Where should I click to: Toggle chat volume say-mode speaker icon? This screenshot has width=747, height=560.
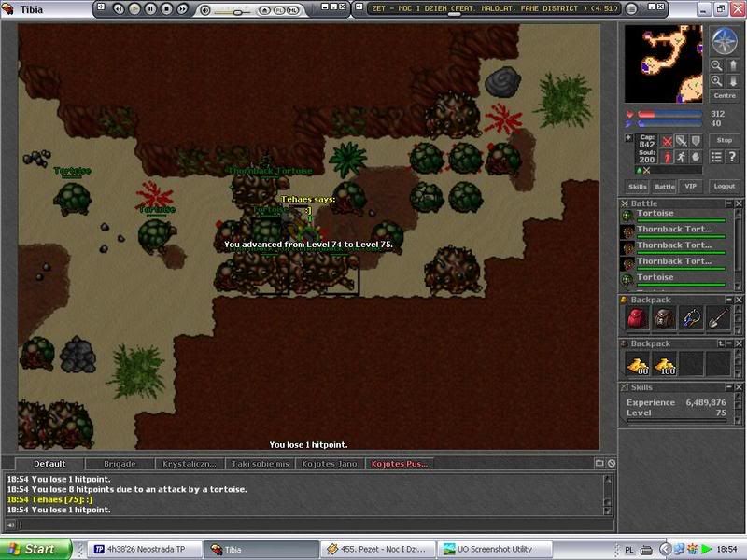pyautogui.click(x=10, y=525)
